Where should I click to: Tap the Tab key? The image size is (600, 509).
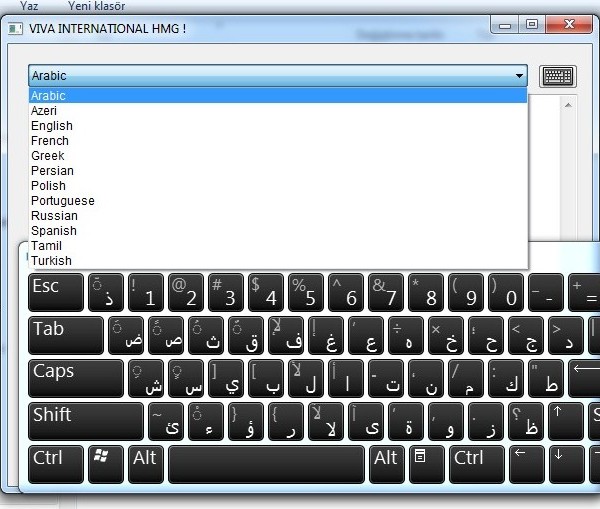click(x=66, y=335)
